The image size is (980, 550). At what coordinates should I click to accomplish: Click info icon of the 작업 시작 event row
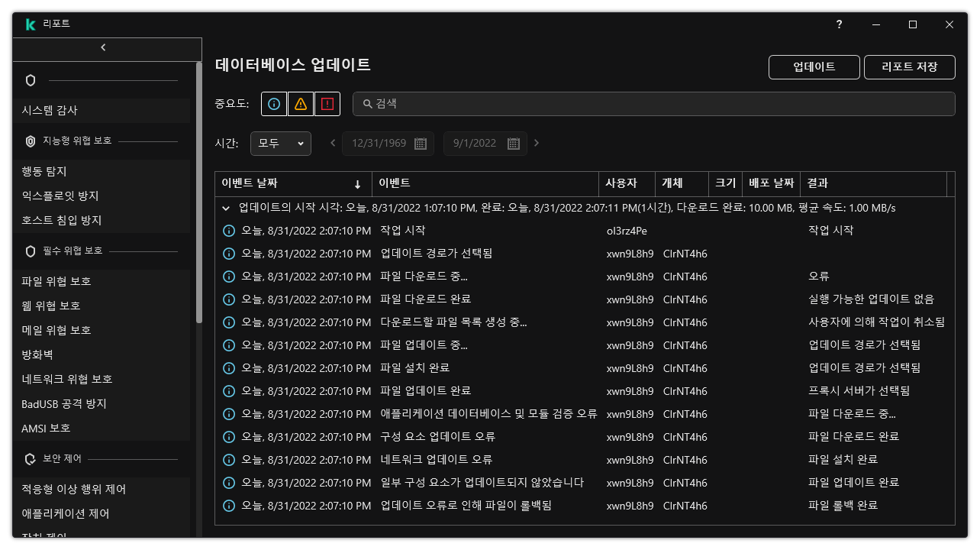[228, 231]
